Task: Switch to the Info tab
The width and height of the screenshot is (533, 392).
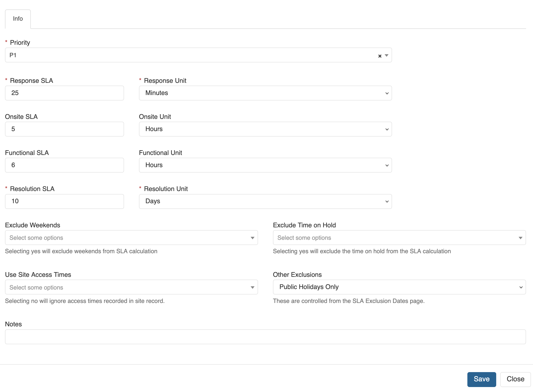Action: coord(18,19)
